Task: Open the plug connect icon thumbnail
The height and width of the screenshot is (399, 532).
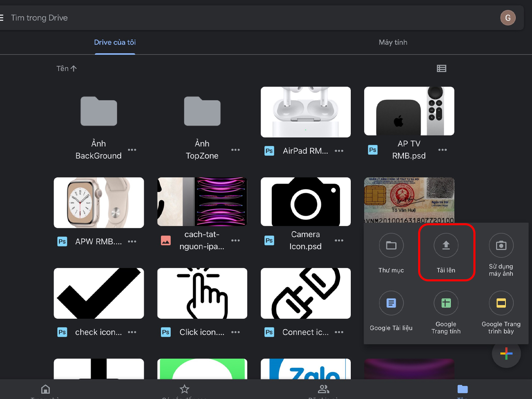Action: [x=305, y=293]
